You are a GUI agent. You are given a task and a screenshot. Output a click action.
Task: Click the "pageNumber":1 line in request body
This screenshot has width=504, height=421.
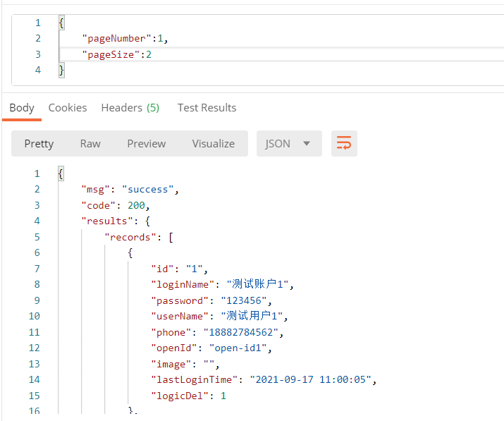[125, 39]
